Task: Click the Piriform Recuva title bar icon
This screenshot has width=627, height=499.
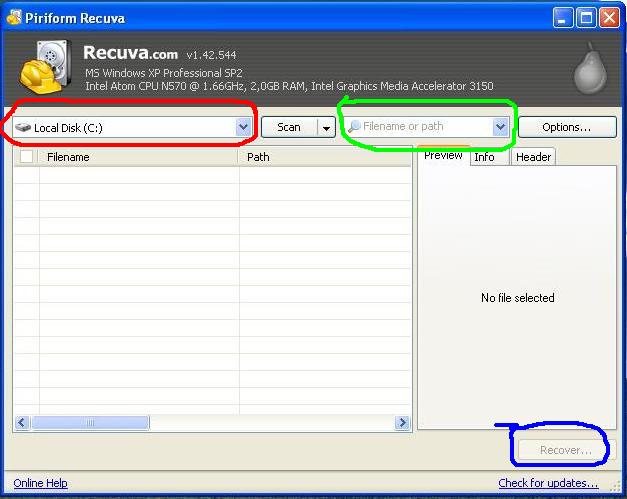Action: [x=14, y=18]
